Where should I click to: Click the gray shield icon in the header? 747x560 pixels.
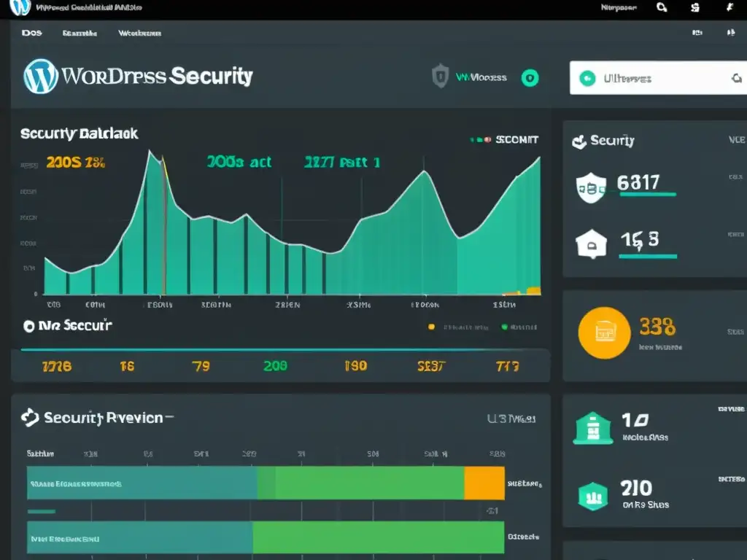coord(440,77)
